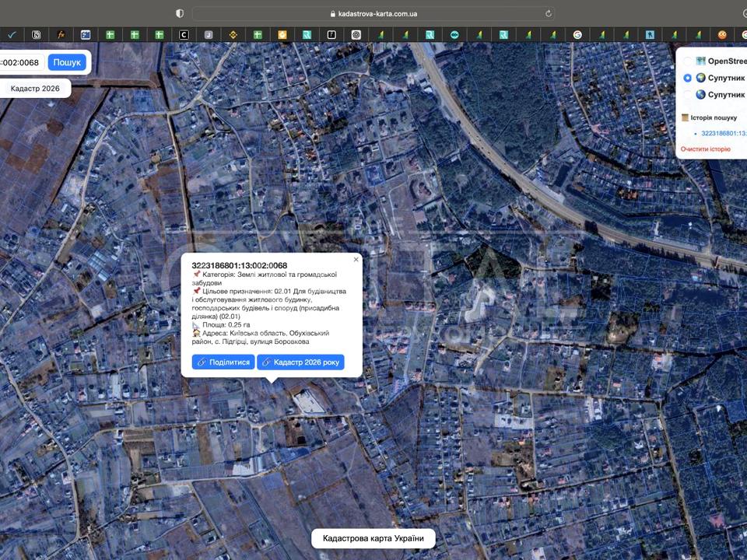Open the black C bookmark icon
The width and height of the screenshot is (747, 560).
[x=184, y=34]
